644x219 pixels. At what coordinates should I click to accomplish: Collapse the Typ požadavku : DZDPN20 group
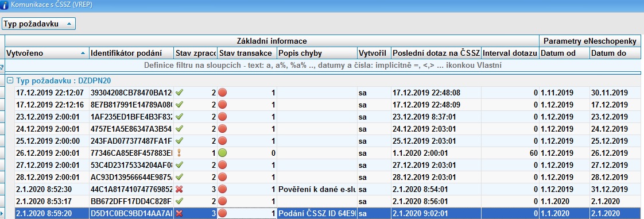click(11, 80)
